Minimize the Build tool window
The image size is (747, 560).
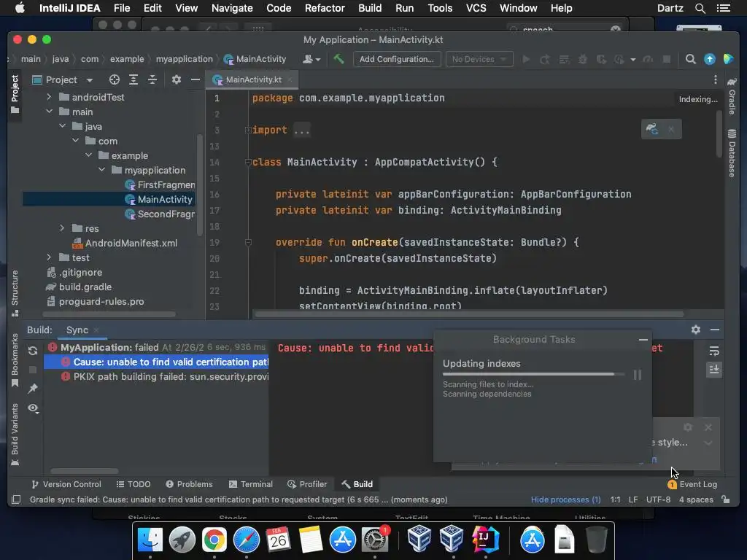[715, 330]
